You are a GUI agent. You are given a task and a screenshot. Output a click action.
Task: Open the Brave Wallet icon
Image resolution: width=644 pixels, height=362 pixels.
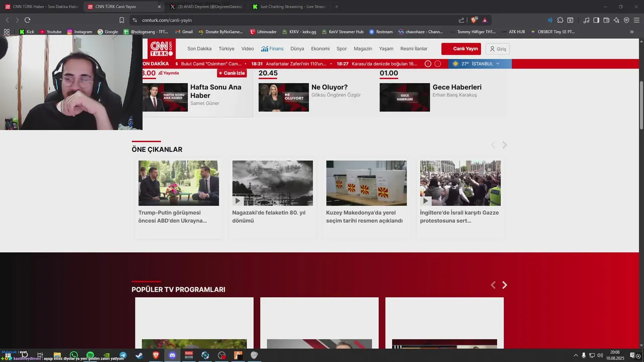pos(606,20)
